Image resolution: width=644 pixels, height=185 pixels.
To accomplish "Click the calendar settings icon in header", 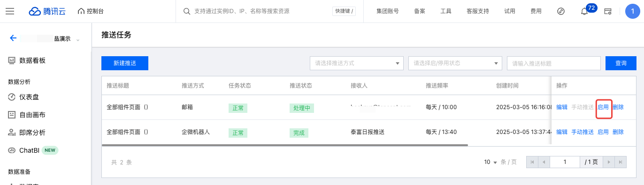I will pos(608,11).
